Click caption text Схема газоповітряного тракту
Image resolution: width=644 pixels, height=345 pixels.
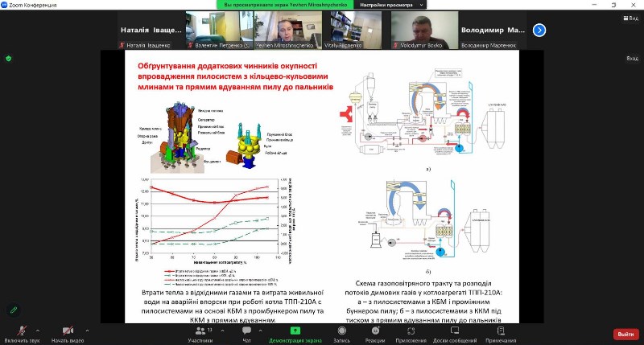[x=423, y=302]
